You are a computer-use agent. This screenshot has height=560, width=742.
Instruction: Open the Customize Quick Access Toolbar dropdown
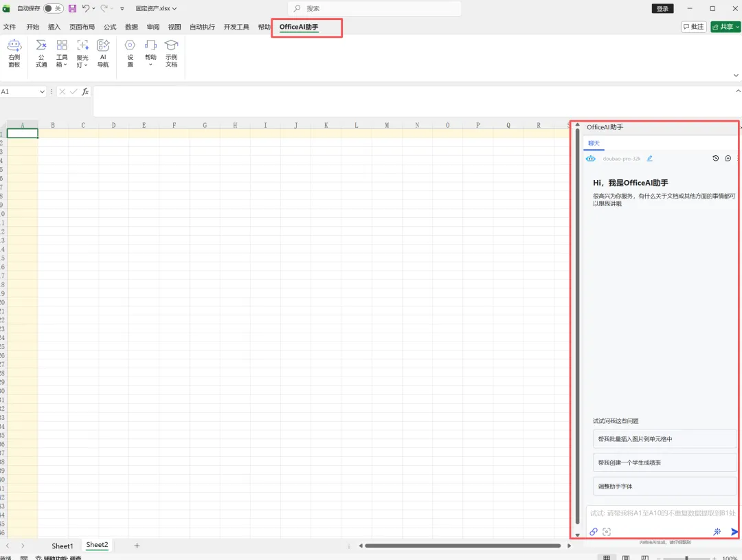tap(122, 8)
